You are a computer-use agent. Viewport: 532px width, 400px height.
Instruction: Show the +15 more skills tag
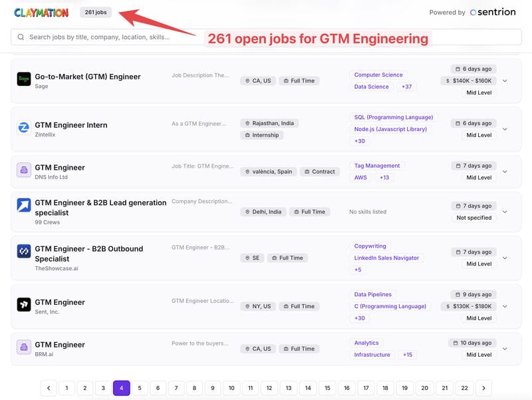tap(408, 355)
